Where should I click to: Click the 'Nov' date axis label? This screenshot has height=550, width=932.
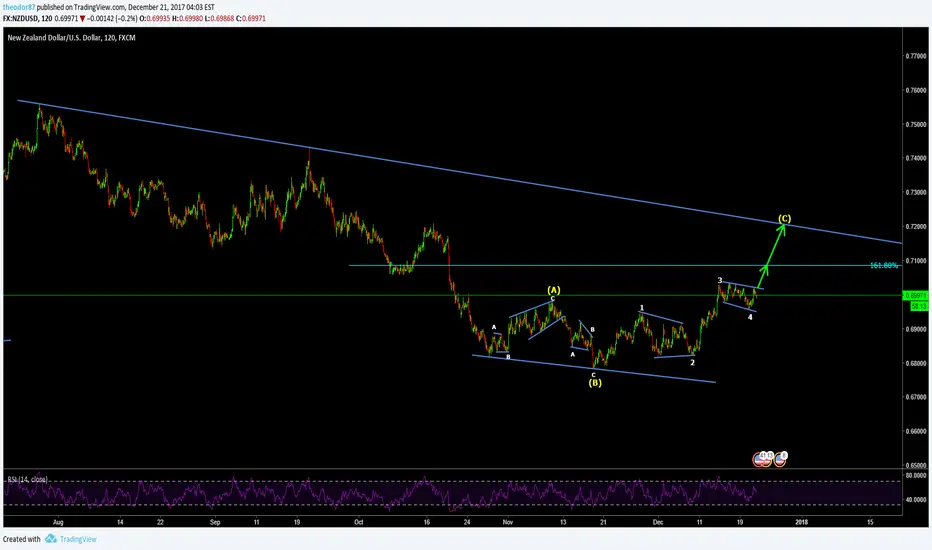pyautogui.click(x=508, y=522)
